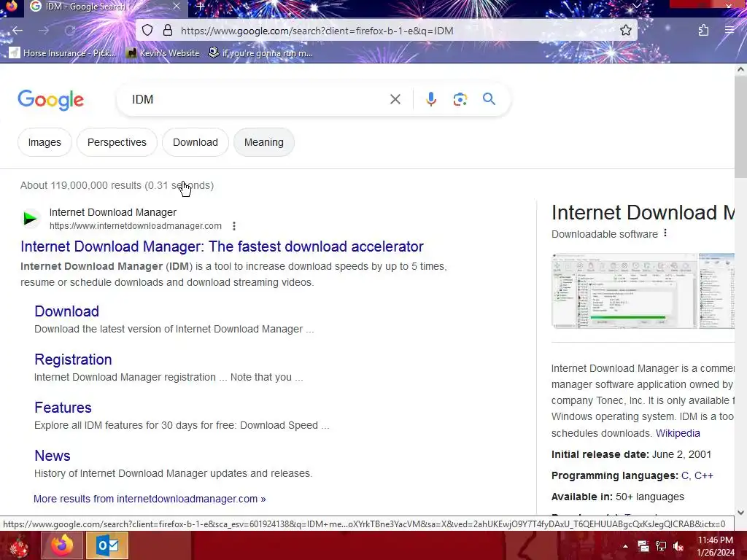Click the C++ programming language link
The image size is (747, 560).
click(x=704, y=475)
